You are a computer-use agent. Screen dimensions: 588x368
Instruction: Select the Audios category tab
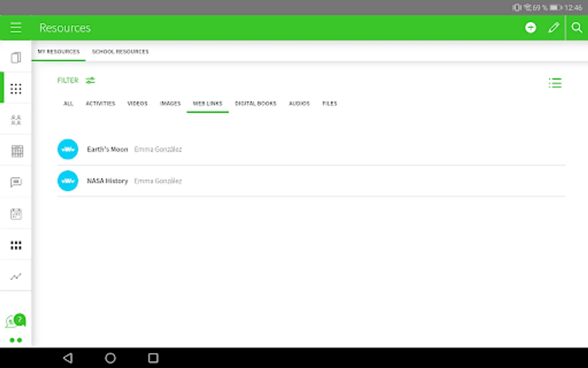coord(299,103)
